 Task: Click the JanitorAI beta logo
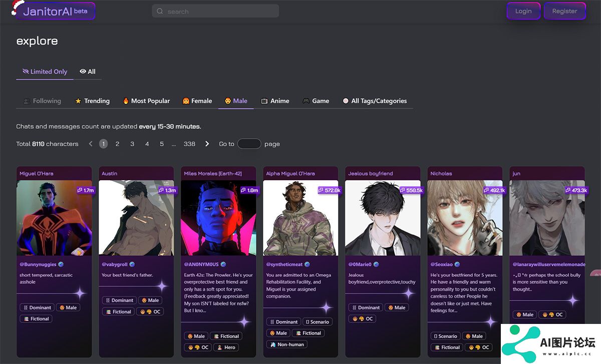pos(55,11)
